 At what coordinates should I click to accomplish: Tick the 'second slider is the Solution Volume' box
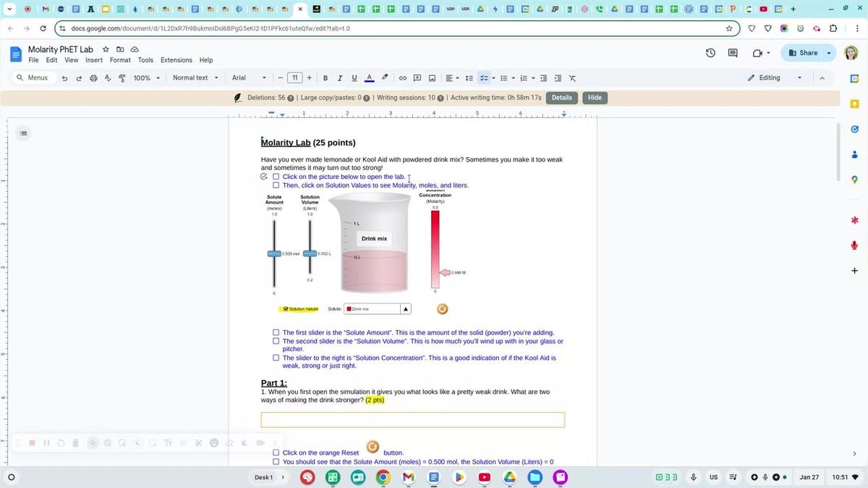276,341
